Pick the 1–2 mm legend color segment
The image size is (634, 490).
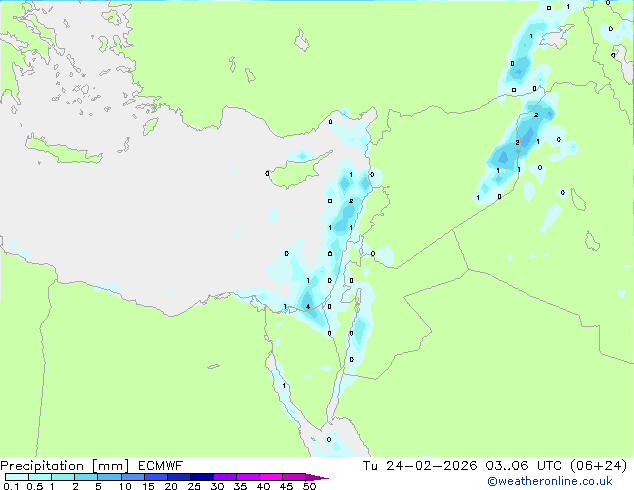[63, 477]
